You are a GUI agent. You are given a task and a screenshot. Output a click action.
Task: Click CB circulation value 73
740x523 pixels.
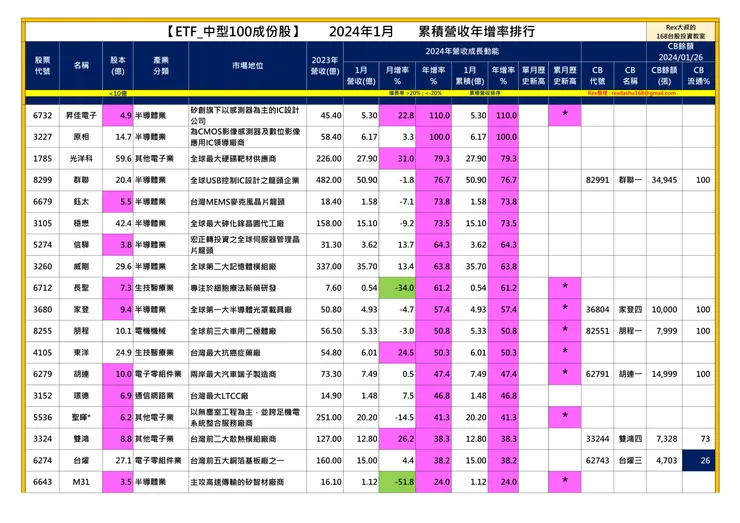point(705,439)
